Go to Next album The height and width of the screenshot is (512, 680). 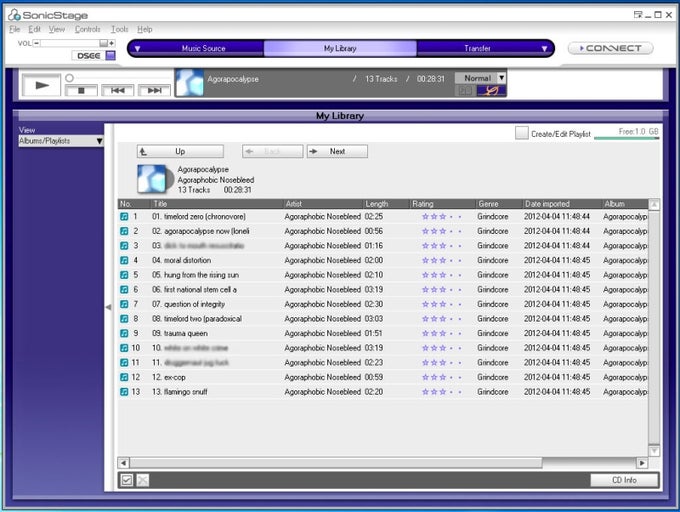(337, 151)
